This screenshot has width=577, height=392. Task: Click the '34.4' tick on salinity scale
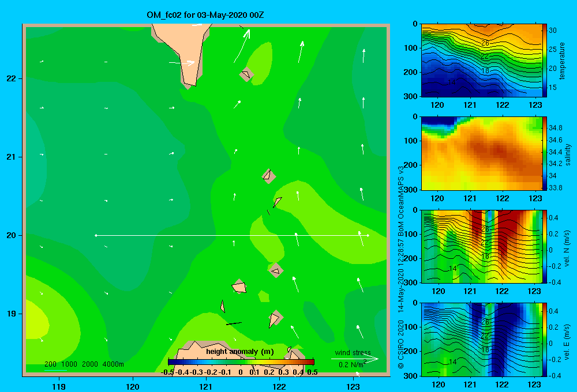(x=555, y=152)
